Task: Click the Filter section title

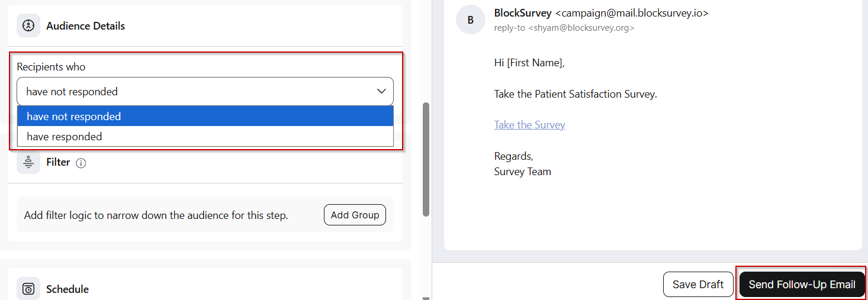Action: tap(58, 162)
